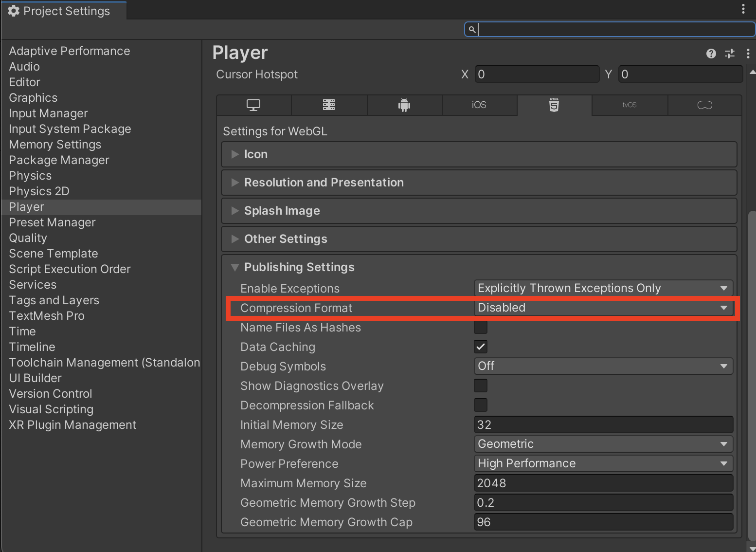Disable the Data Caching checkbox

[480, 347]
